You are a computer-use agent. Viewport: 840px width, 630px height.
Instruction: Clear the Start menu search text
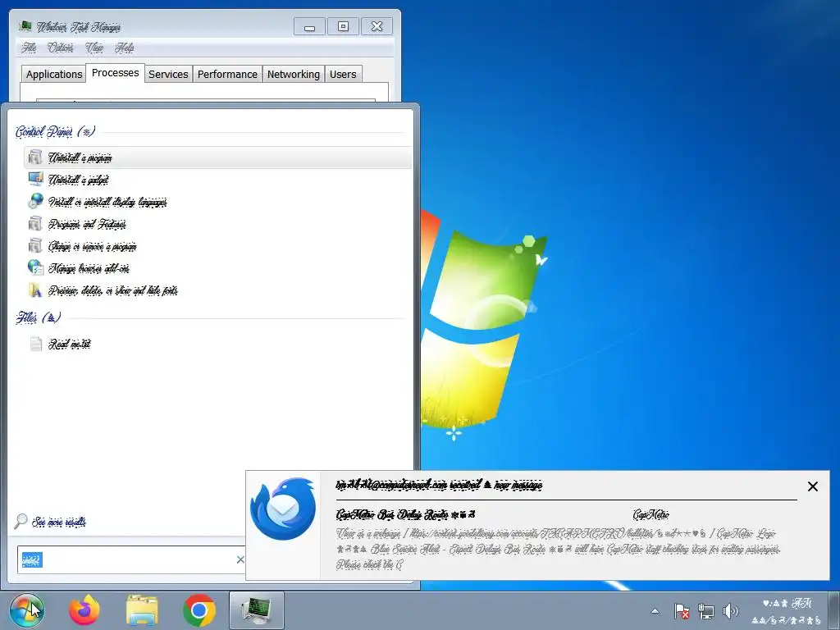click(240, 559)
